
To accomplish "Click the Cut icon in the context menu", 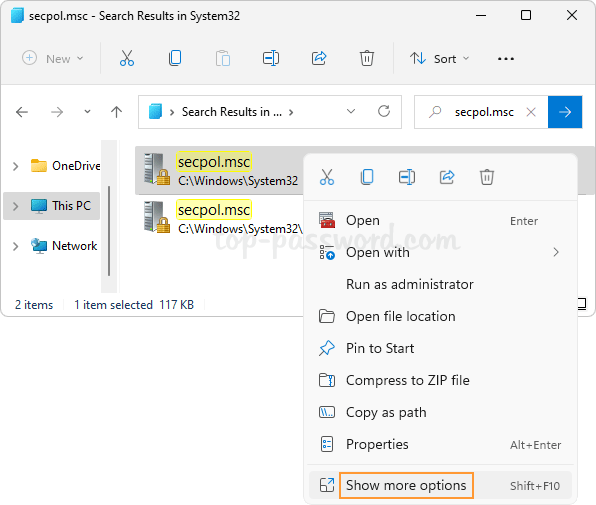I will tap(327, 177).
